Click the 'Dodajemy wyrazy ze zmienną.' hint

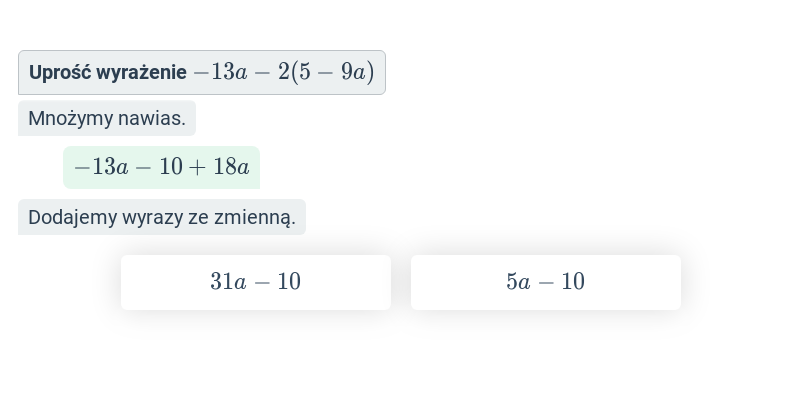162,217
